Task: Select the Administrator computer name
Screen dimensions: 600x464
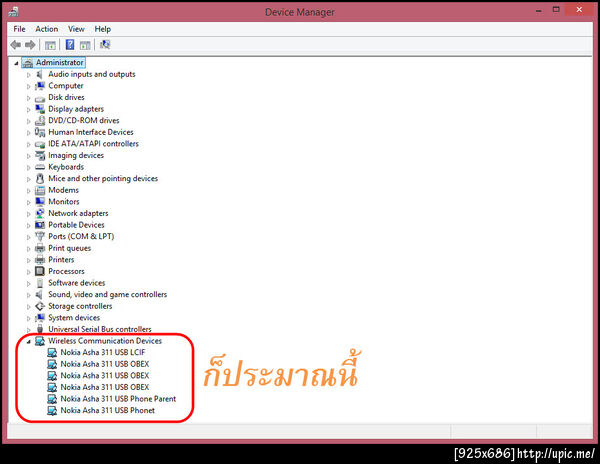Action: click(x=60, y=62)
